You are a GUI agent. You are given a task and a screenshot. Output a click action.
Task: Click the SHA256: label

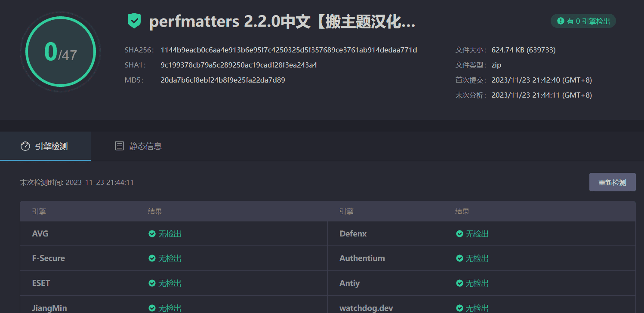click(139, 50)
